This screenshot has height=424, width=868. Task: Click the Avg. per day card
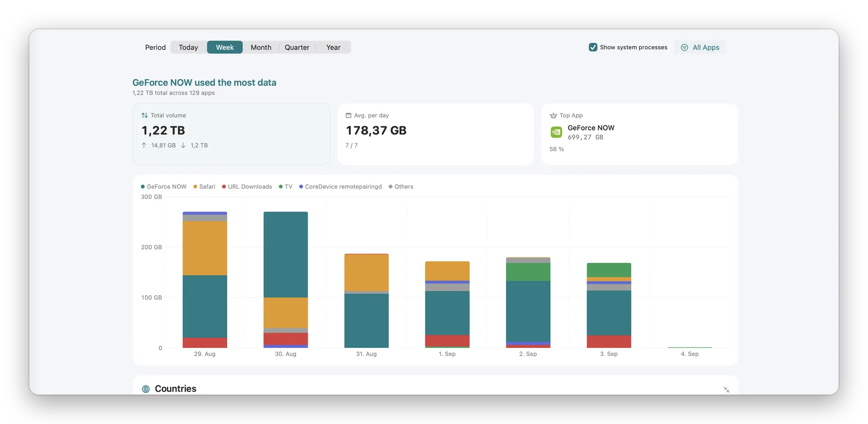click(x=436, y=134)
